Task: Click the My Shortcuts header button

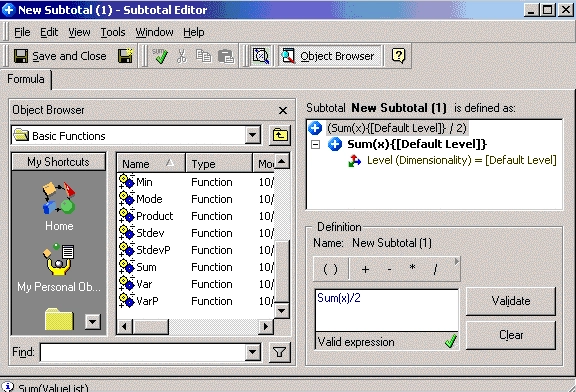Action: pos(58,162)
